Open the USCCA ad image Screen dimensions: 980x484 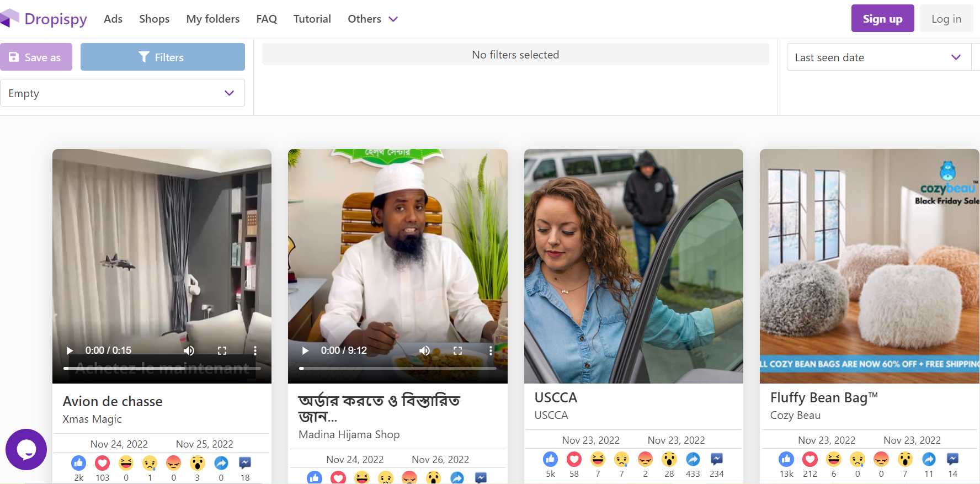633,266
